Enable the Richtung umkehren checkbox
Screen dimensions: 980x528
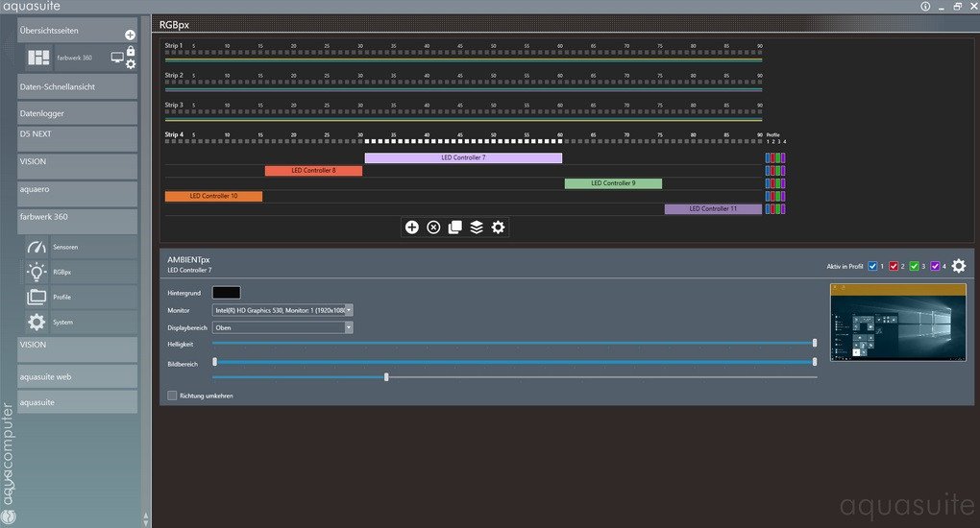172,395
